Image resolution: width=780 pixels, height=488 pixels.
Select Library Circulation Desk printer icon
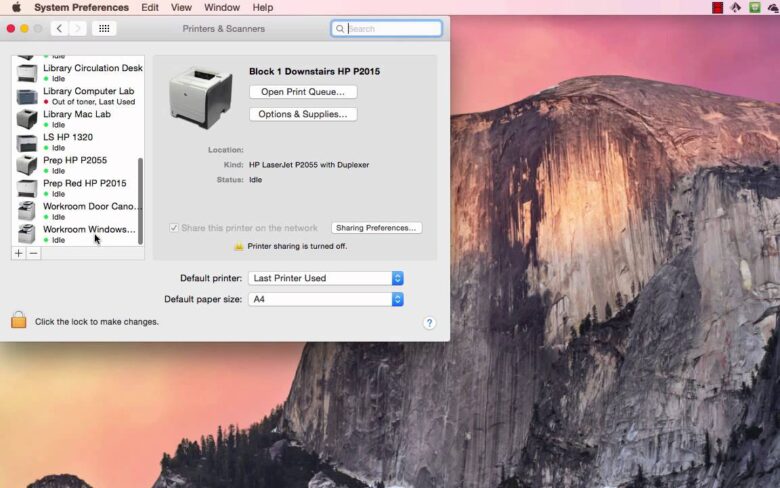coord(27,73)
